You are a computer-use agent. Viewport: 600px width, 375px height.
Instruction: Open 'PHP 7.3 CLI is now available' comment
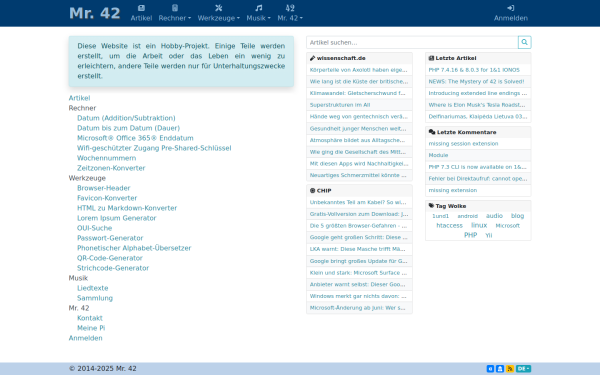(478, 167)
